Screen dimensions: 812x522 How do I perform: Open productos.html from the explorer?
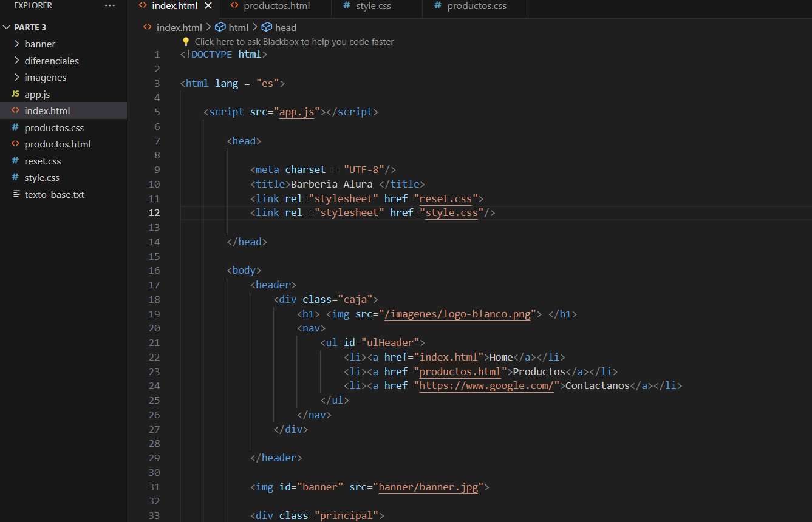click(x=63, y=144)
